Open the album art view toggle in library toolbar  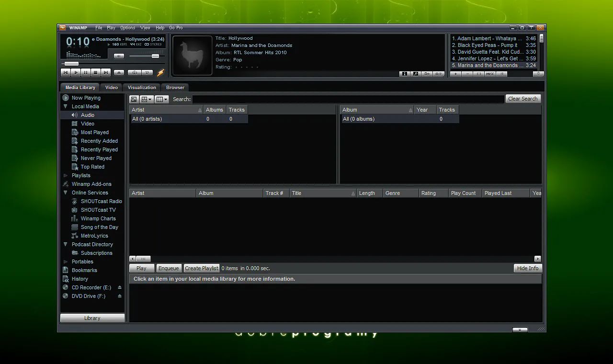134,99
